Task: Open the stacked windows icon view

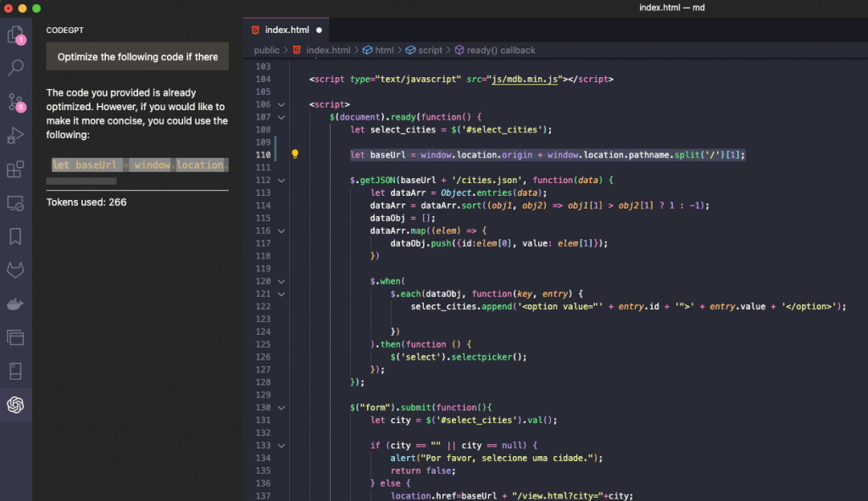Action: pos(15,337)
